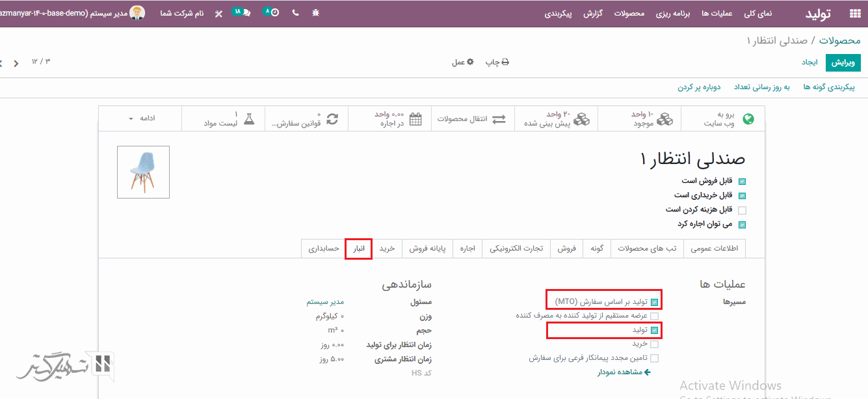The height and width of the screenshot is (399, 868).
Task: Click the chair product image thumbnail
Action: pos(143,172)
